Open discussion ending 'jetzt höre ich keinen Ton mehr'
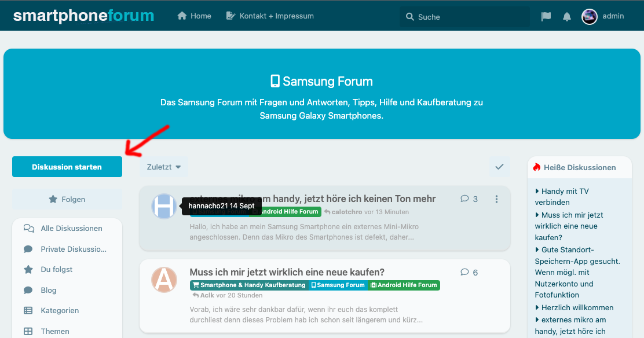Screen dimensions: 644x338 pyautogui.click(x=313, y=199)
